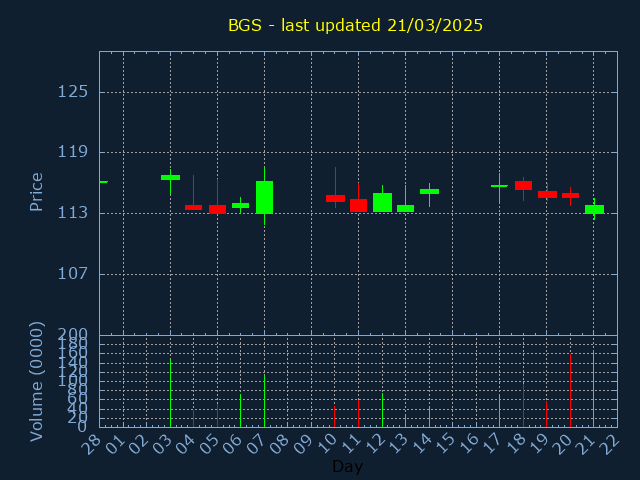Click the green volume bar for day 03
The height and width of the screenshot is (480, 640).
click(171, 393)
